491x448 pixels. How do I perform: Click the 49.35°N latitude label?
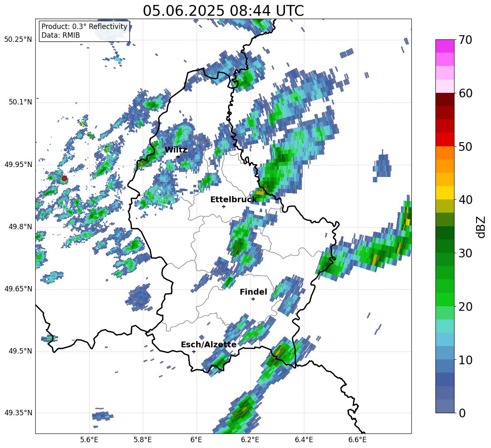coord(18,413)
